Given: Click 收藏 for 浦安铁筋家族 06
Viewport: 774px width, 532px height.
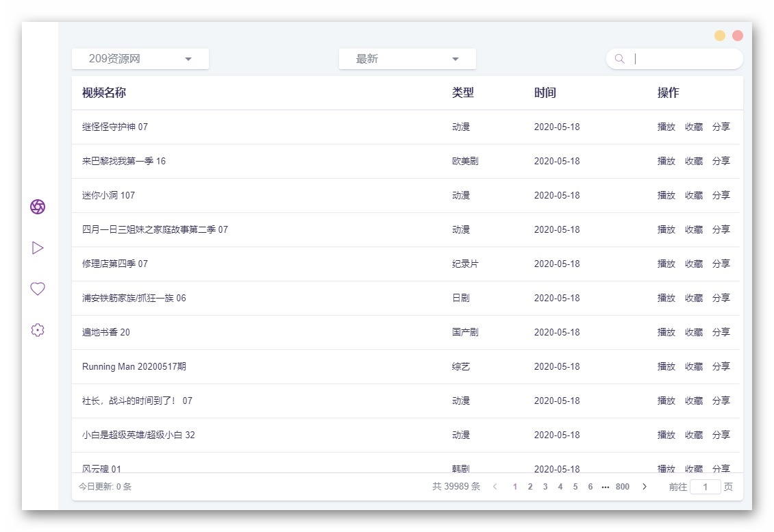Looking at the screenshot, I should 694,298.
